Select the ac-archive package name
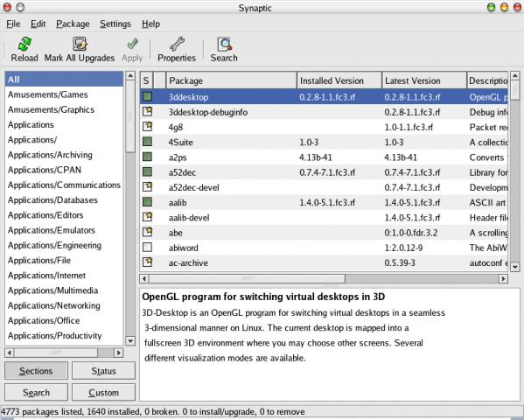 [x=188, y=262]
